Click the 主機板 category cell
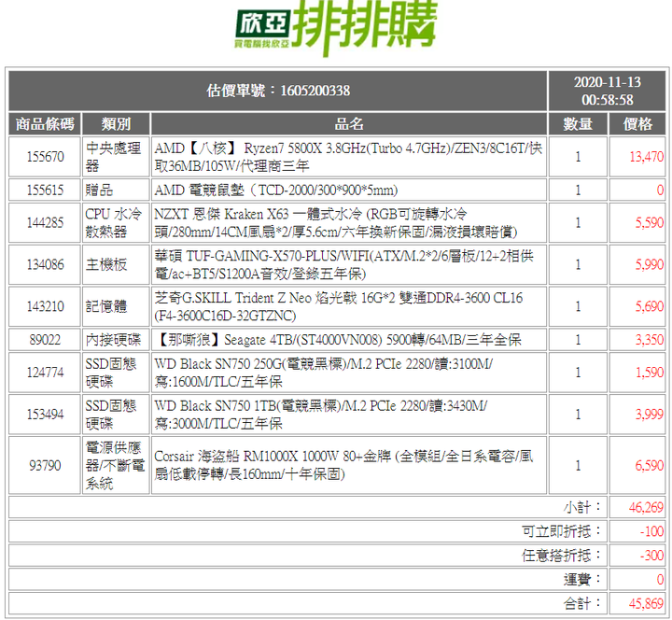 coord(116,264)
